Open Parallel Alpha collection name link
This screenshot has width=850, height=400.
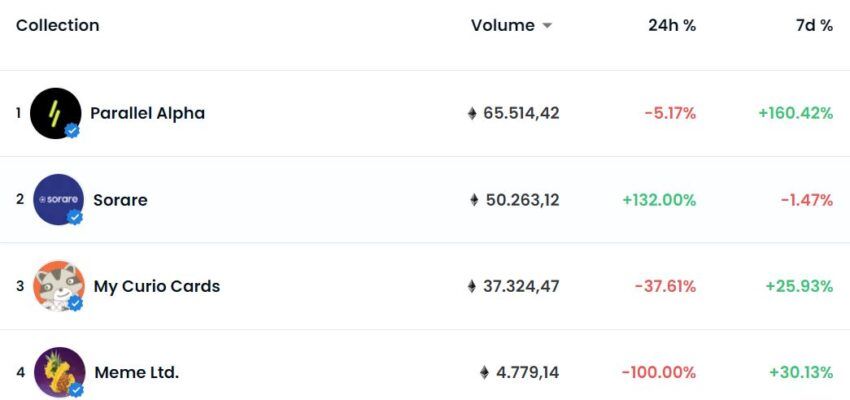(x=147, y=113)
